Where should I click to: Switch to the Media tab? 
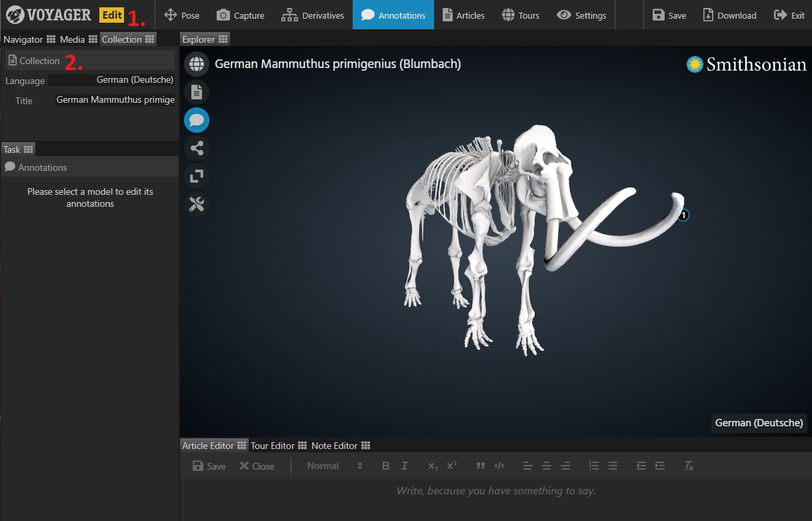click(73, 39)
